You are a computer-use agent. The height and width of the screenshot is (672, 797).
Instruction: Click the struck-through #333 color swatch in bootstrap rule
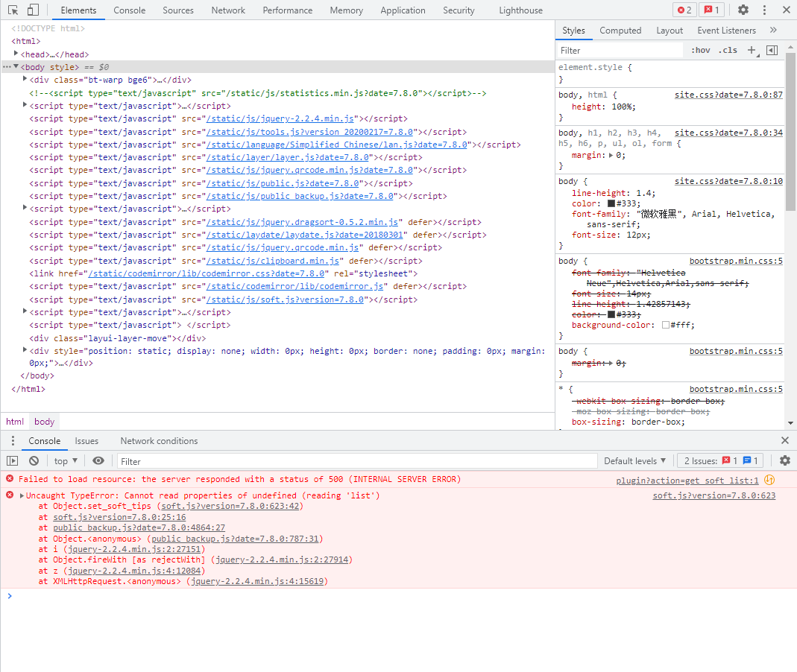(611, 314)
